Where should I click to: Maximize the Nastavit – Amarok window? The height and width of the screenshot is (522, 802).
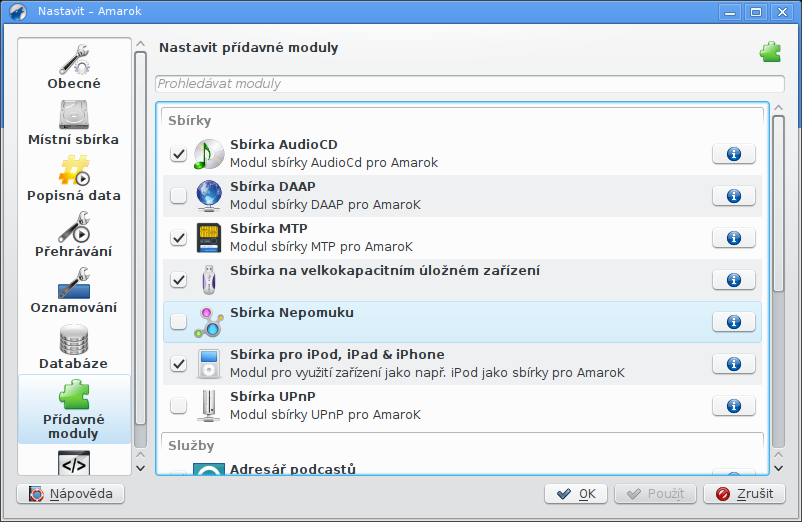click(x=756, y=12)
